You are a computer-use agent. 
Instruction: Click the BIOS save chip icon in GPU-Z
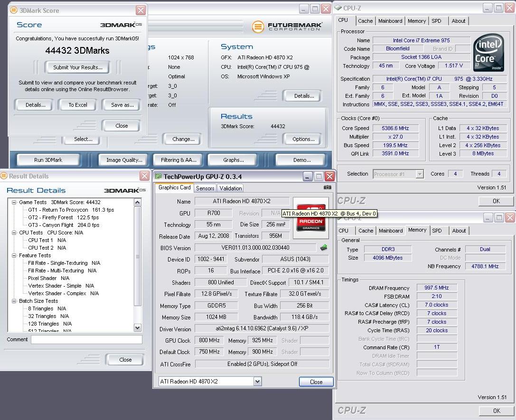click(x=324, y=248)
